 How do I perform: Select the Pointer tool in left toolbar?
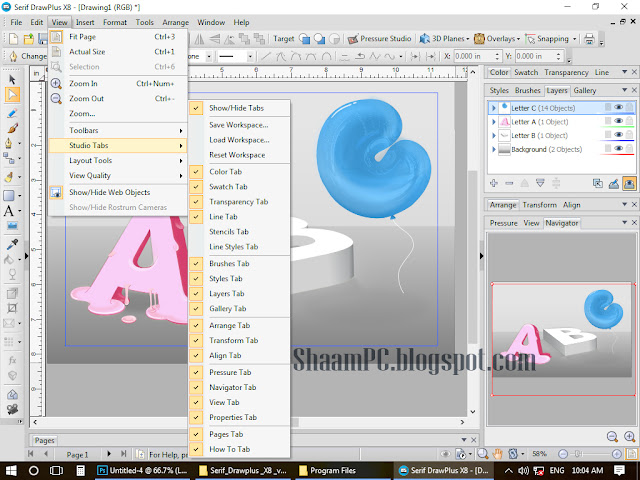[12, 80]
